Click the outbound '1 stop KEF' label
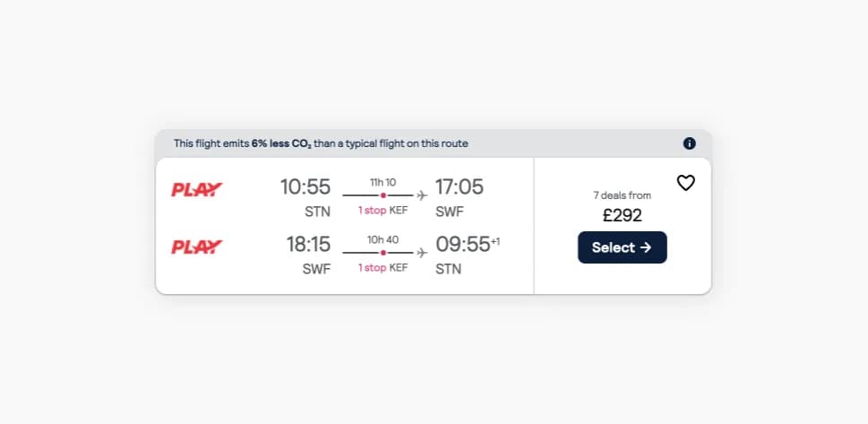868x424 pixels. (382, 211)
